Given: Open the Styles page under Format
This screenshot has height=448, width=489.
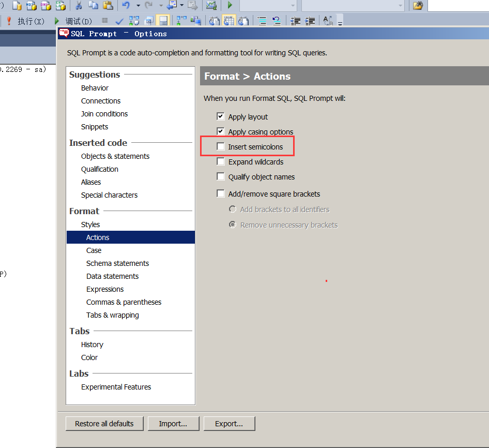Looking at the screenshot, I should [x=90, y=225].
